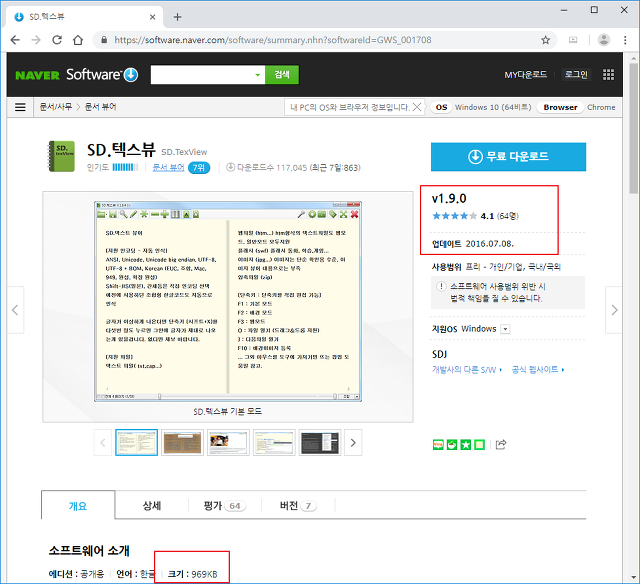Open the Naver services grid icon
640x584 pixels.
pos(608,74)
